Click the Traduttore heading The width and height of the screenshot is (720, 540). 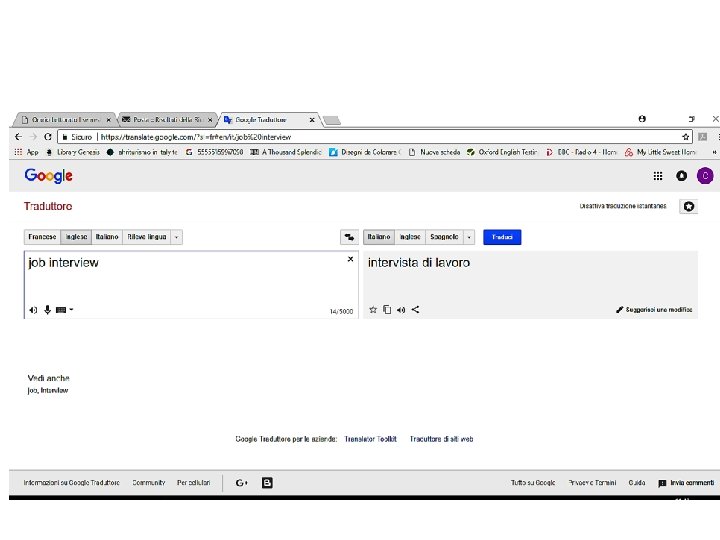coord(48,206)
